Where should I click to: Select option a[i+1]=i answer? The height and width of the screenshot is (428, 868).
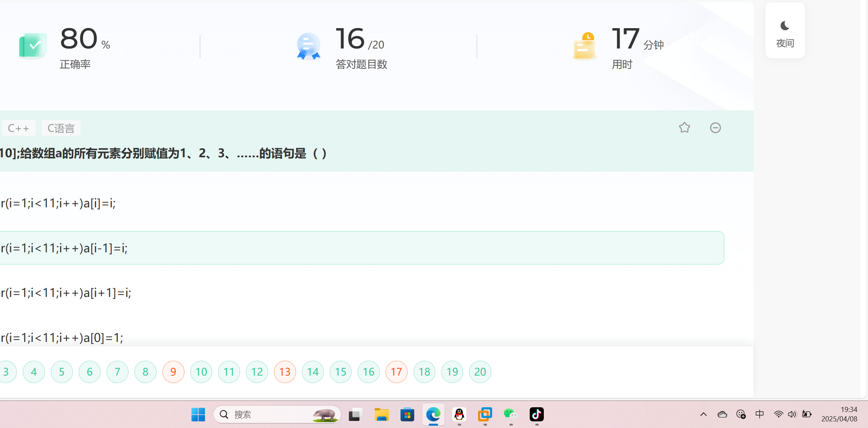click(x=67, y=293)
